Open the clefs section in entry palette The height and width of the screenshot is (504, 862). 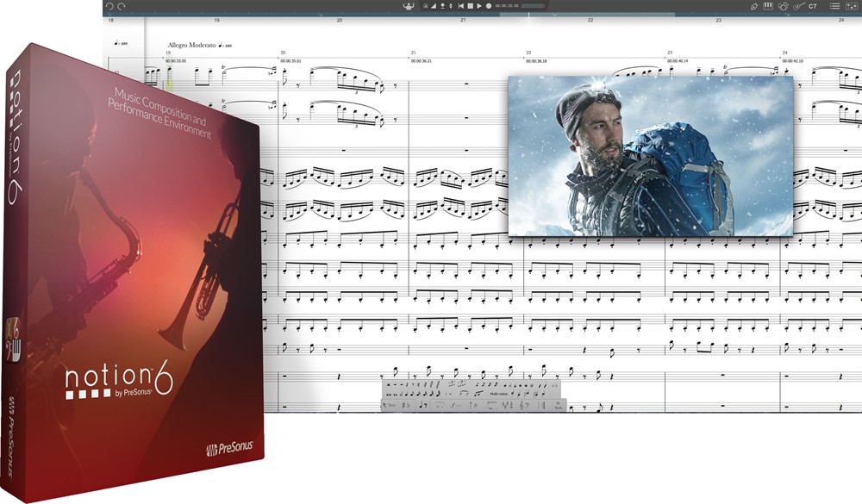coord(524,405)
